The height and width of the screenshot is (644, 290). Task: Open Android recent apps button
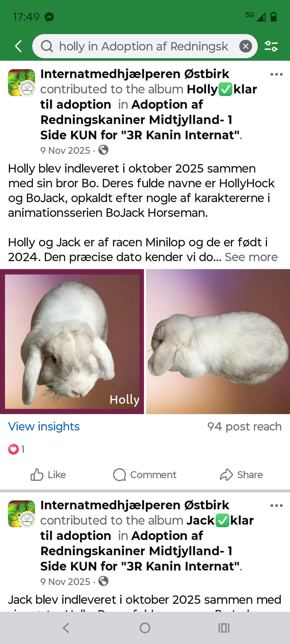(x=224, y=628)
